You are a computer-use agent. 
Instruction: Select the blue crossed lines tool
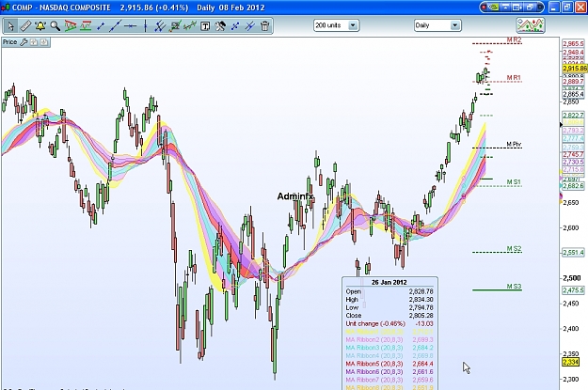[x=235, y=26]
